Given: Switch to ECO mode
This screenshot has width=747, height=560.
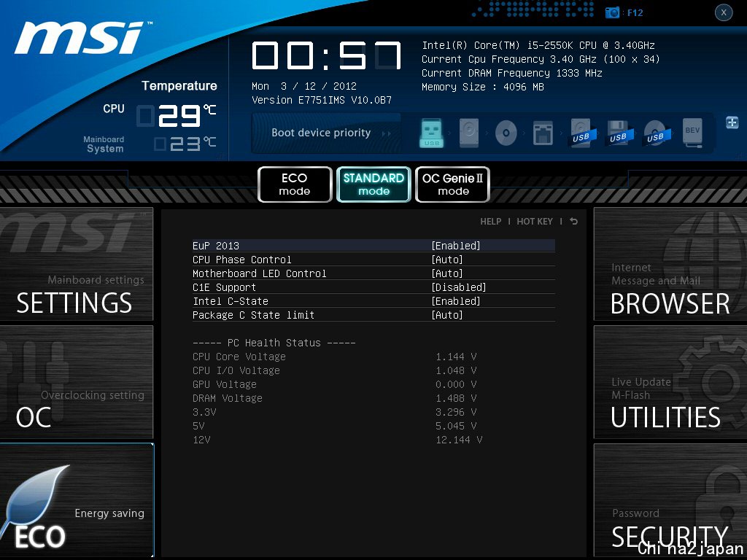Looking at the screenshot, I should [295, 184].
